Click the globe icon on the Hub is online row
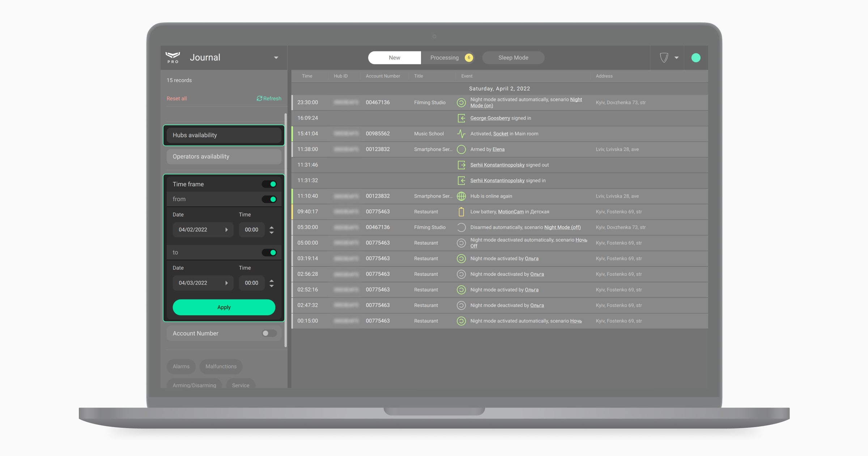The image size is (868, 456). point(461,196)
